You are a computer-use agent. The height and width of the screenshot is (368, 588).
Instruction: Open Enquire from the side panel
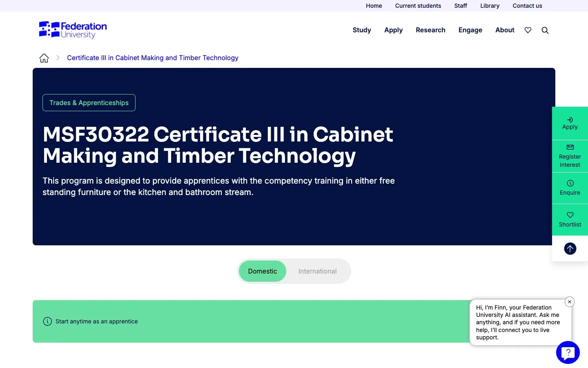pyautogui.click(x=570, y=188)
